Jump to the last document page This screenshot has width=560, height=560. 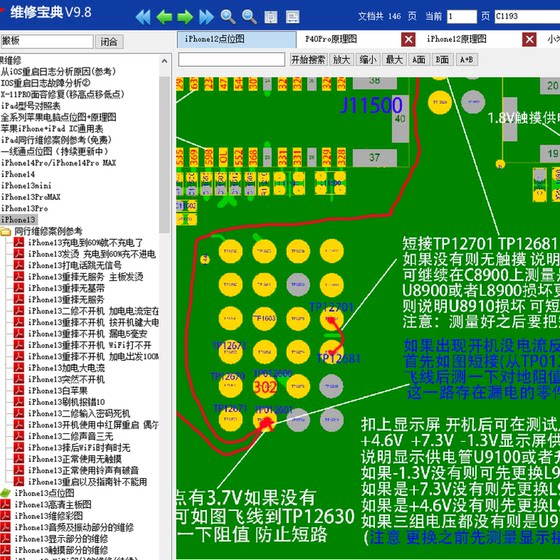click(x=206, y=17)
